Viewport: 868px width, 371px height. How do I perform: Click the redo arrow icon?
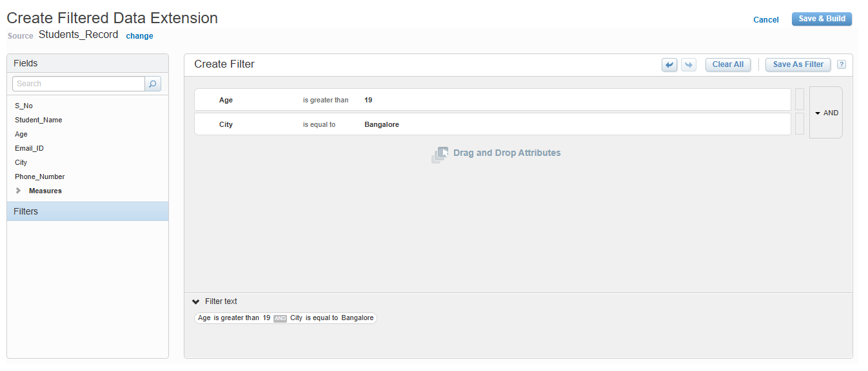(688, 64)
